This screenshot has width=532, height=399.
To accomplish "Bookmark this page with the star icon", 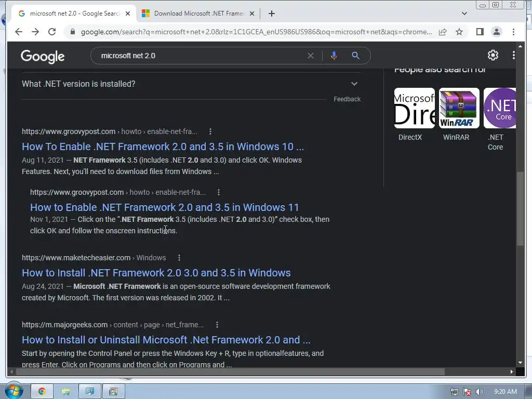I will [459, 32].
